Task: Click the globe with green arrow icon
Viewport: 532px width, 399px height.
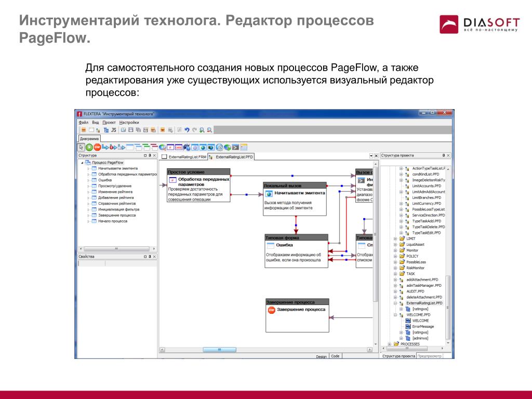Action: [x=228, y=147]
